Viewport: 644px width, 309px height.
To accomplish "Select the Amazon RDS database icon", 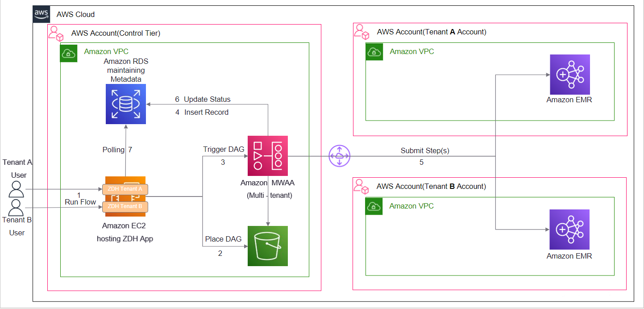I will pyautogui.click(x=126, y=104).
